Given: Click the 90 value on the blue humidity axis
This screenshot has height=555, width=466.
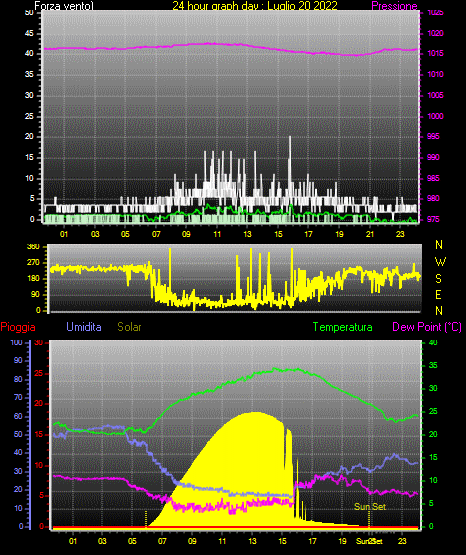Looking at the screenshot, I should point(18,360).
